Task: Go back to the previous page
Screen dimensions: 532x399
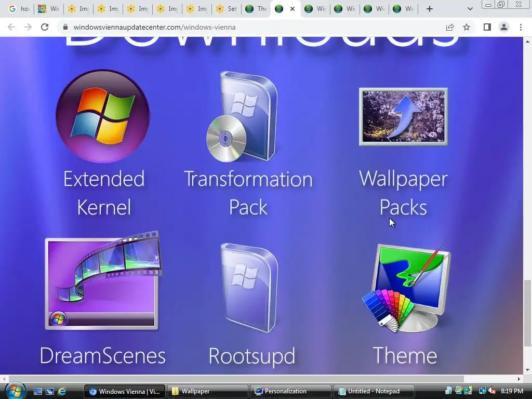Action: (11, 27)
